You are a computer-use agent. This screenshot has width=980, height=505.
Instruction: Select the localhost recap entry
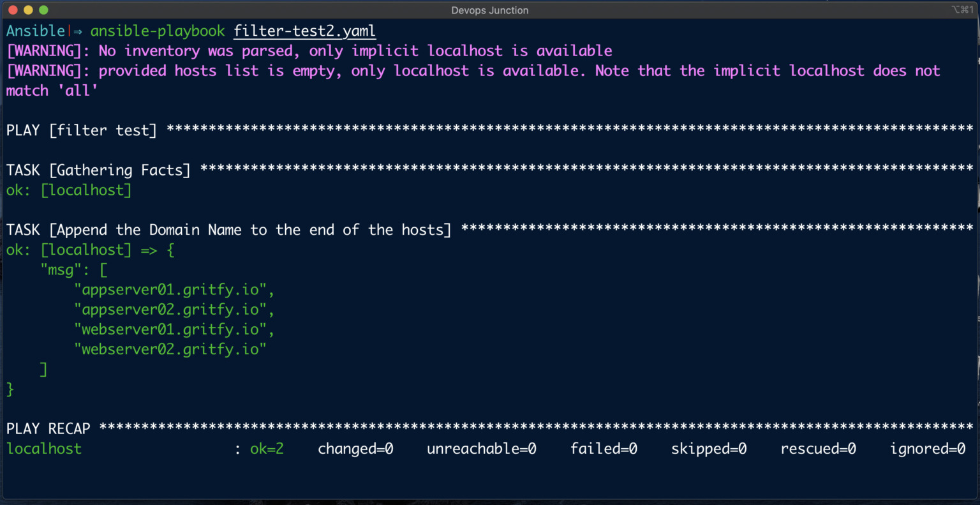pos(43,448)
